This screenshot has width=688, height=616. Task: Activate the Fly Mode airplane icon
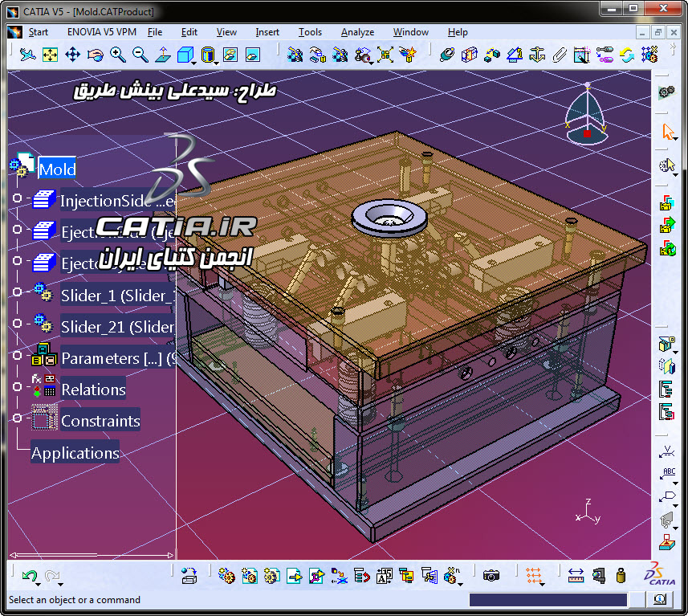point(27,55)
